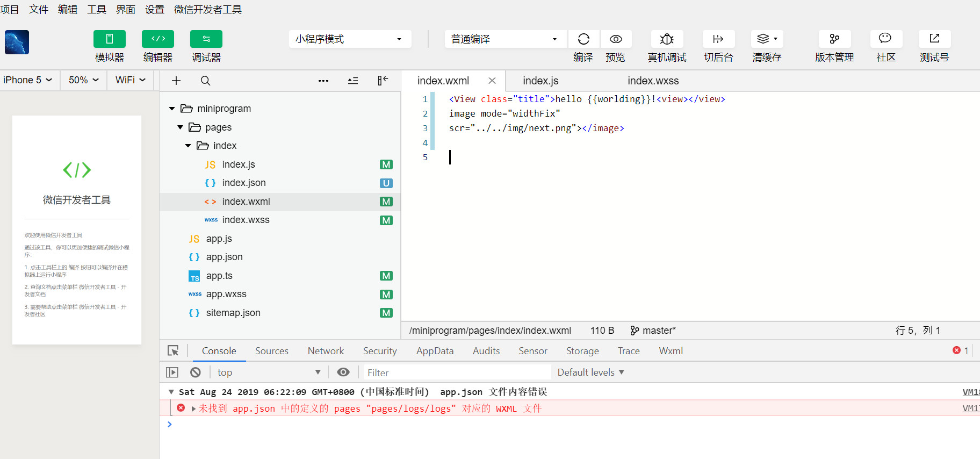Click the inspect element picker icon
Viewport: 980px width, 459px height.
click(173, 351)
